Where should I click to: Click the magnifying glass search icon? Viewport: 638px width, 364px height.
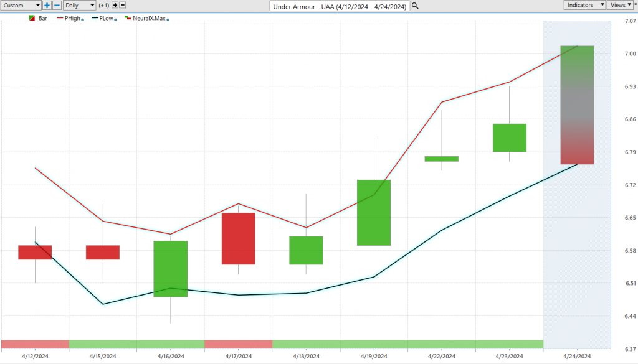point(415,6)
